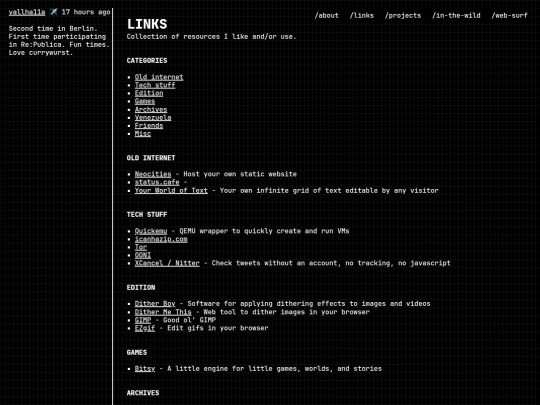Open the Bitsy game engine link

[x=145, y=369]
